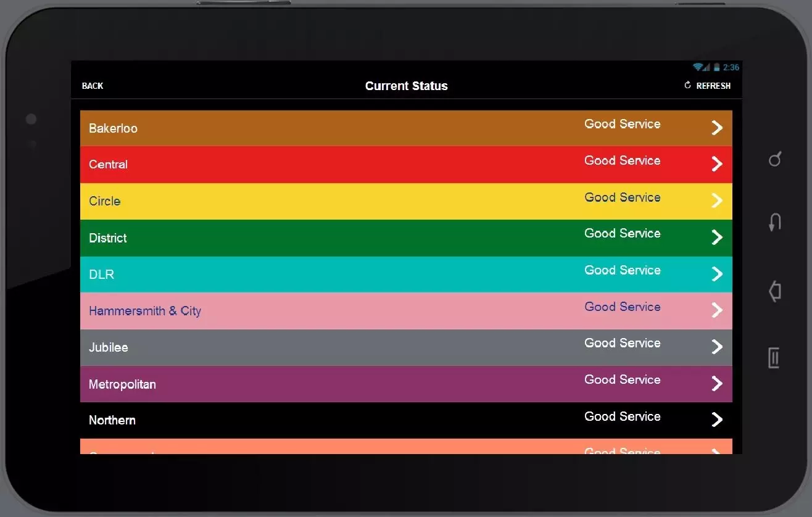Click Northern's Good Service status
The height and width of the screenshot is (517, 812).
(623, 416)
